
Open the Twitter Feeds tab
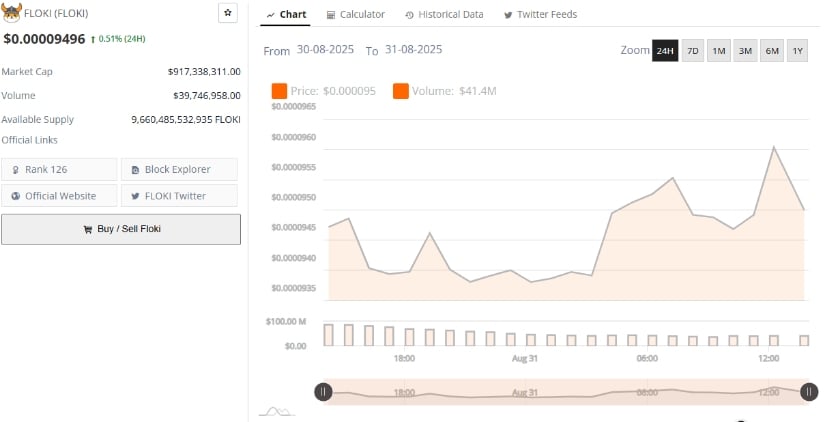point(540,15)
